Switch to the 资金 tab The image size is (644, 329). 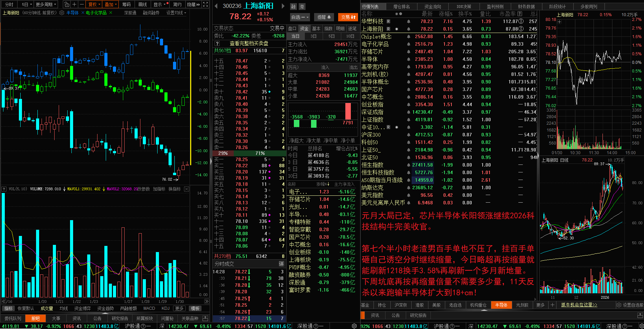[304, 29]
